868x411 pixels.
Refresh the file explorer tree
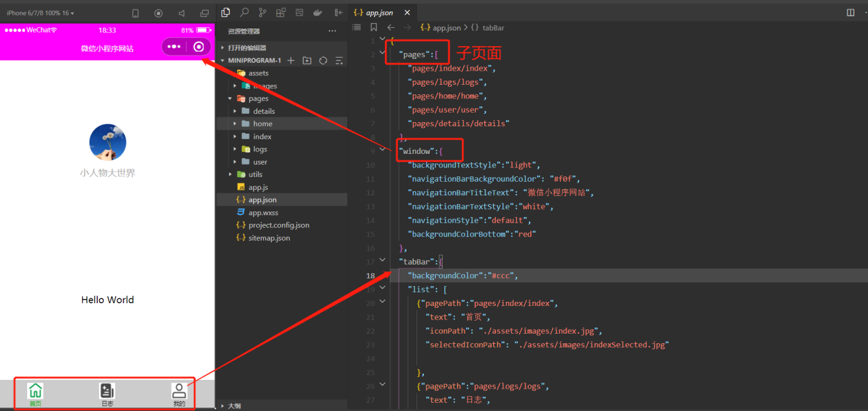point(323,60)
